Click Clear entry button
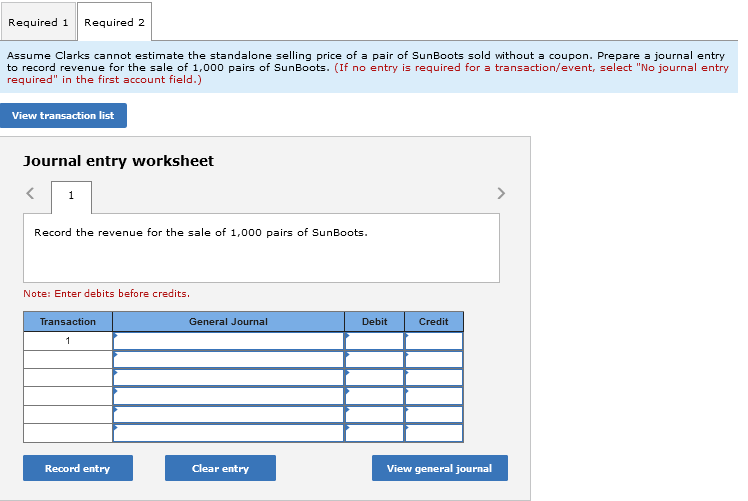Viewport: 748px width, 501px height. pyautogui.click(x=220, y=468)
